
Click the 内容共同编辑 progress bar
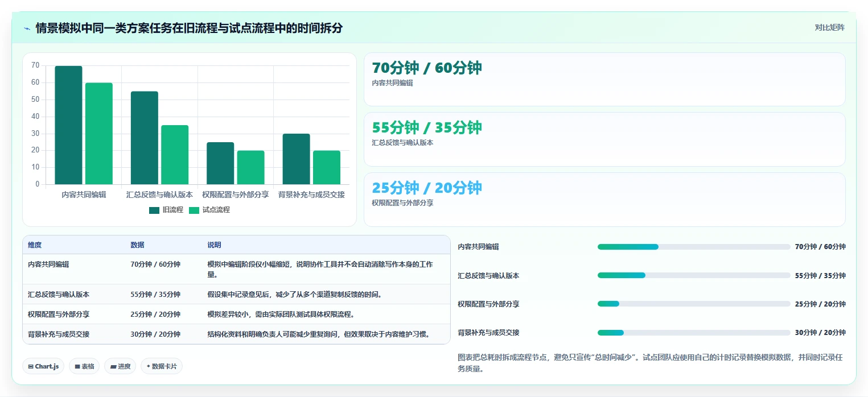click(694, 247)
